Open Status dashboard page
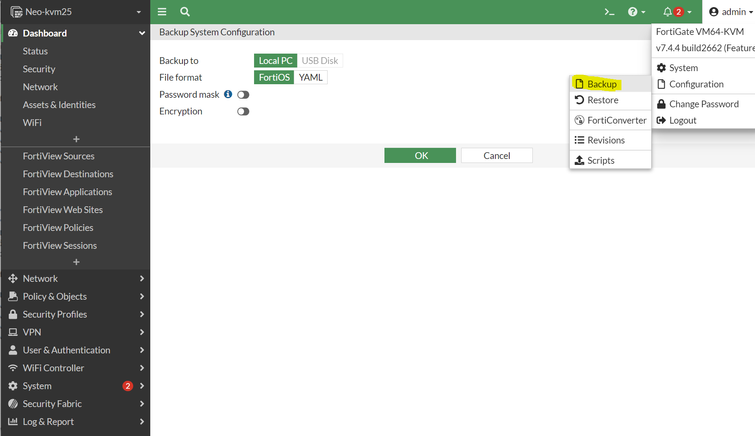 click(35, 51)
